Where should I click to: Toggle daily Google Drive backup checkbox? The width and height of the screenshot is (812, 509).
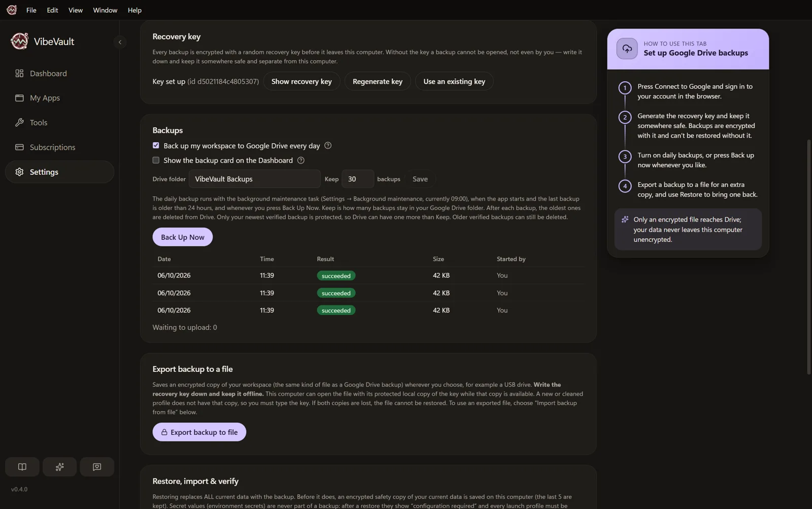point(156,145)
